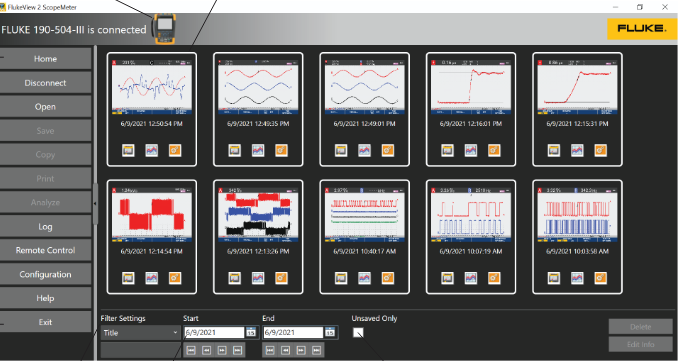Jump End date to first with skip-back button
Screen dimensions: 678x361
270,350
